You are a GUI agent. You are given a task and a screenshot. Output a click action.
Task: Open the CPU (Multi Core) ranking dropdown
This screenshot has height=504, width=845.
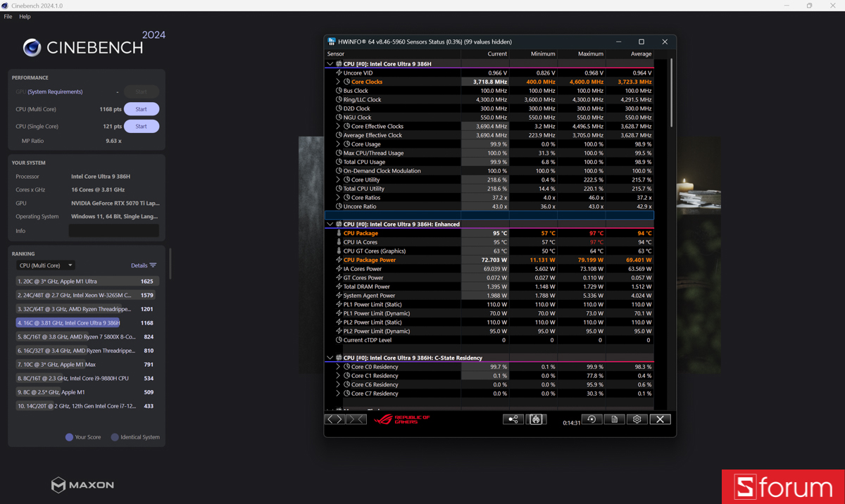45,265
